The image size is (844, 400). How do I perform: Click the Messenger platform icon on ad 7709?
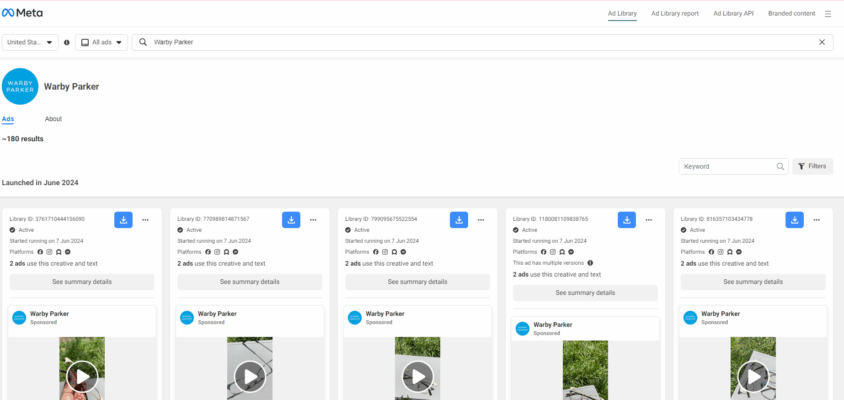pos(235,252)
